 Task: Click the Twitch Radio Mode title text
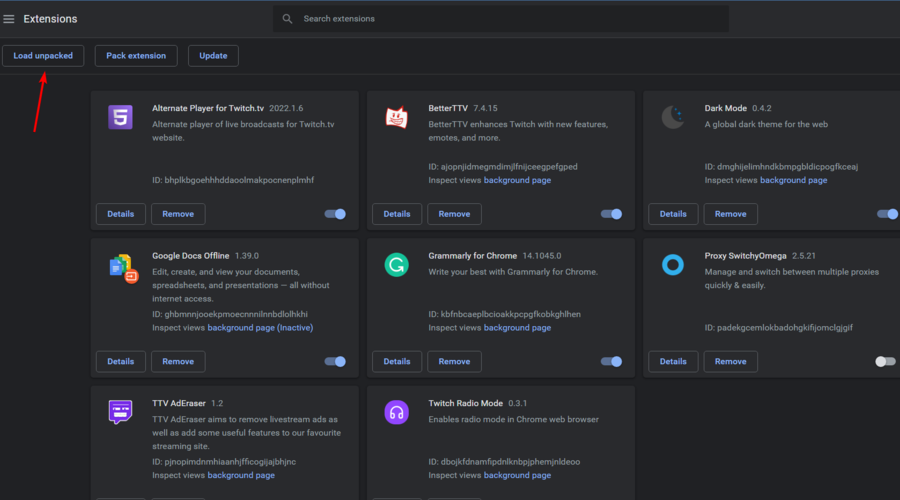(x=465, y=404)
